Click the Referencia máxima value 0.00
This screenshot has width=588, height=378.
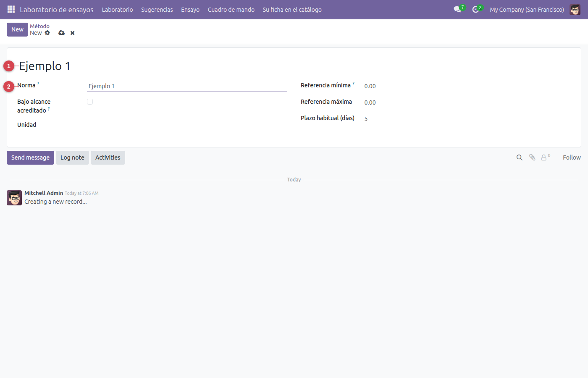click(370, 102)
